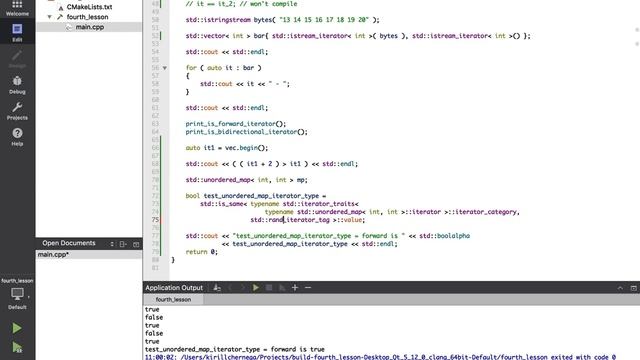The image size is (640, 360).
Task: Open the fourth_lesson Default kit selector
Action: [x=17, y=294]
